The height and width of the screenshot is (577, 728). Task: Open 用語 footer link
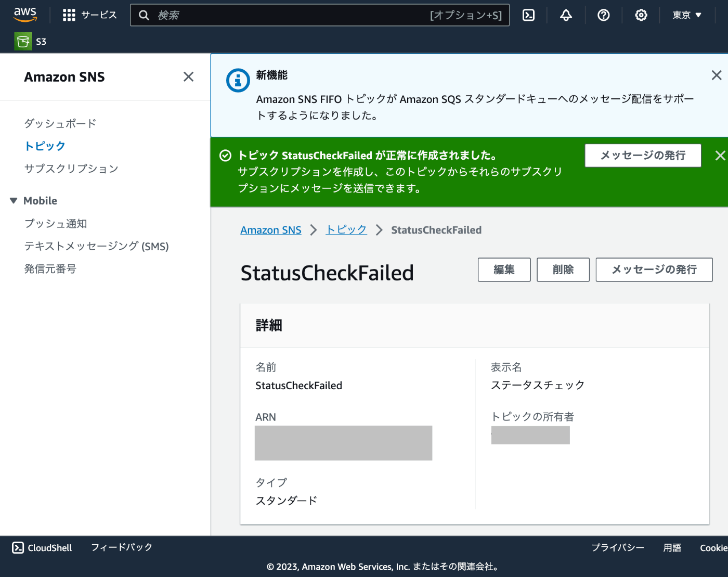coord(672,548)
